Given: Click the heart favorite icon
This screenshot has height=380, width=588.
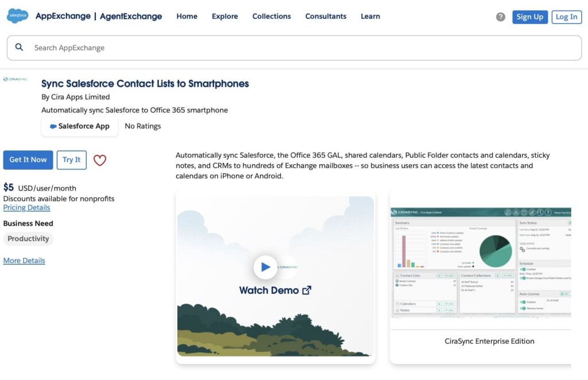Looking at the screenshot, I should (99, 160).
